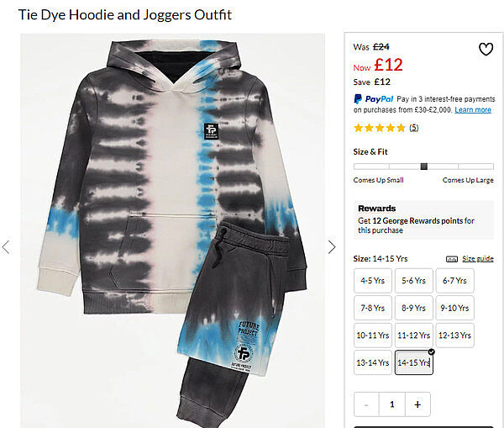Screen dimensions: 504x428
Task: Show next product image arrow
Action: click(x=332, y=247)
